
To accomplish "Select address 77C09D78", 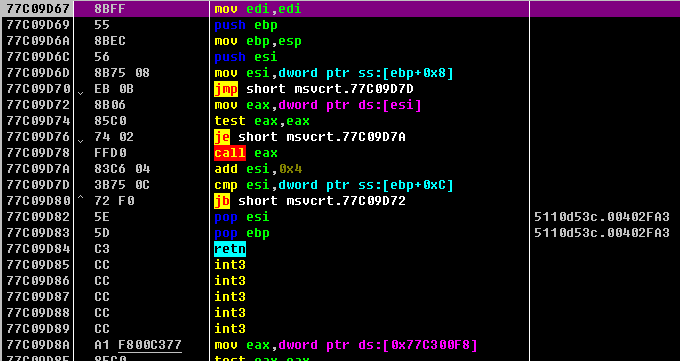I will pos(38,153).
